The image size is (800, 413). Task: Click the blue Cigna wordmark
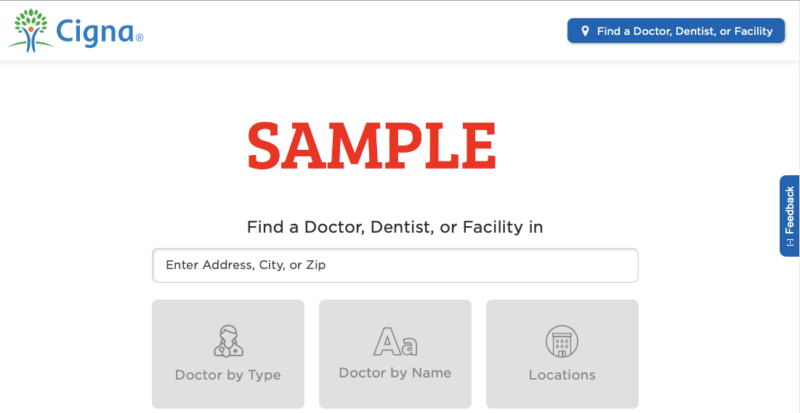pos(95,32)
